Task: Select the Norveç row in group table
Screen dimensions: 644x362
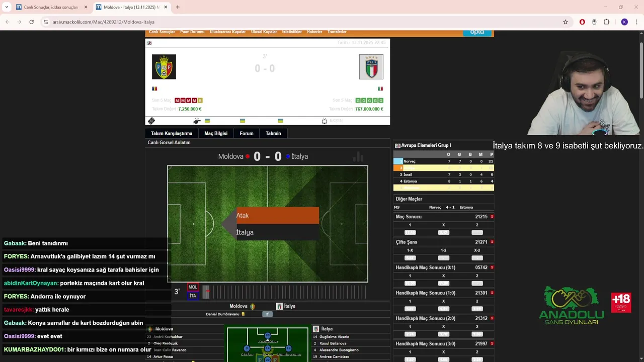Action: point(444,161)
